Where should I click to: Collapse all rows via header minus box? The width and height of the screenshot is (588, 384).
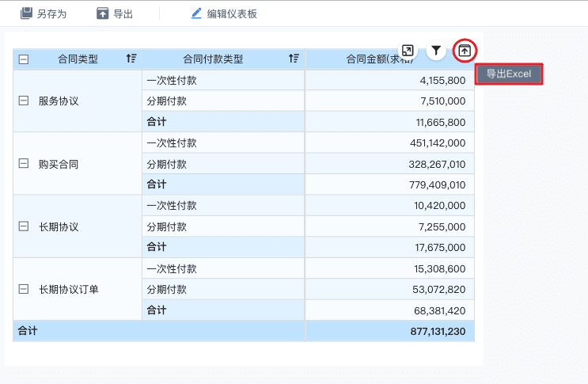click(24, 59)
